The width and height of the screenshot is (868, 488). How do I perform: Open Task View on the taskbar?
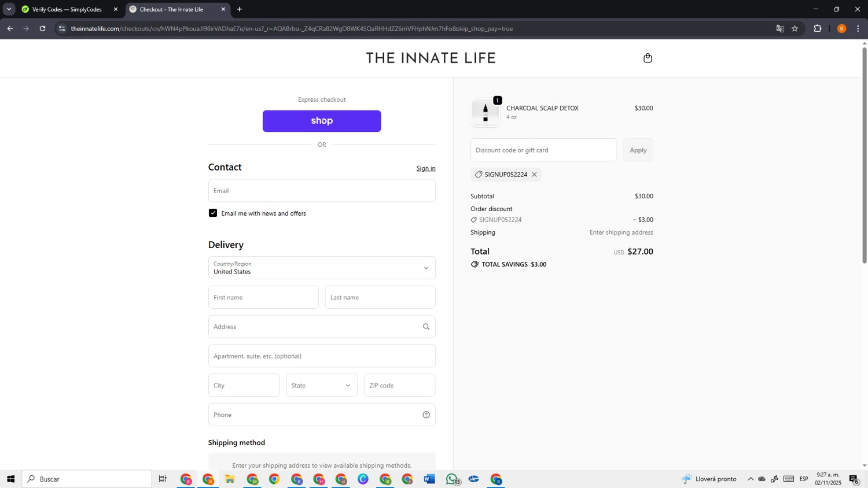[163, 479]
